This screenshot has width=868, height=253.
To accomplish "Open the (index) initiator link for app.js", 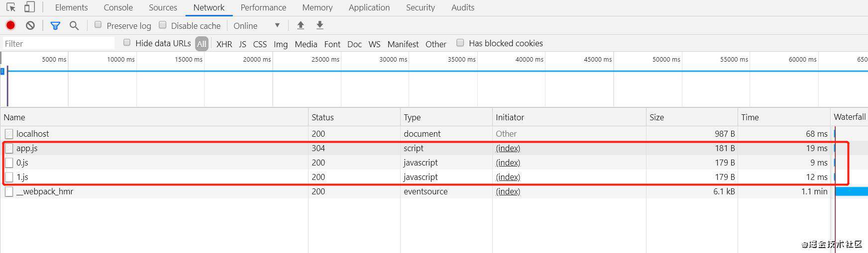I will point(508,148).
